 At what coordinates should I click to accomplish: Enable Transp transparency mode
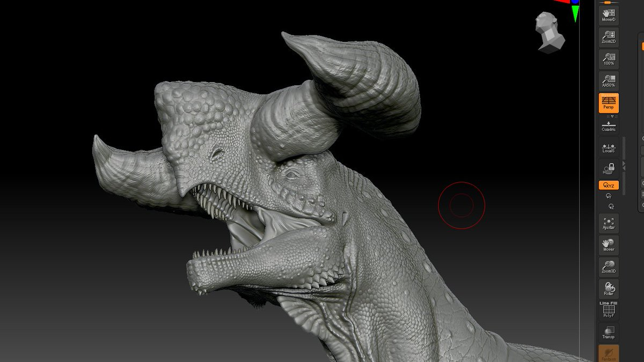[609, 333]
